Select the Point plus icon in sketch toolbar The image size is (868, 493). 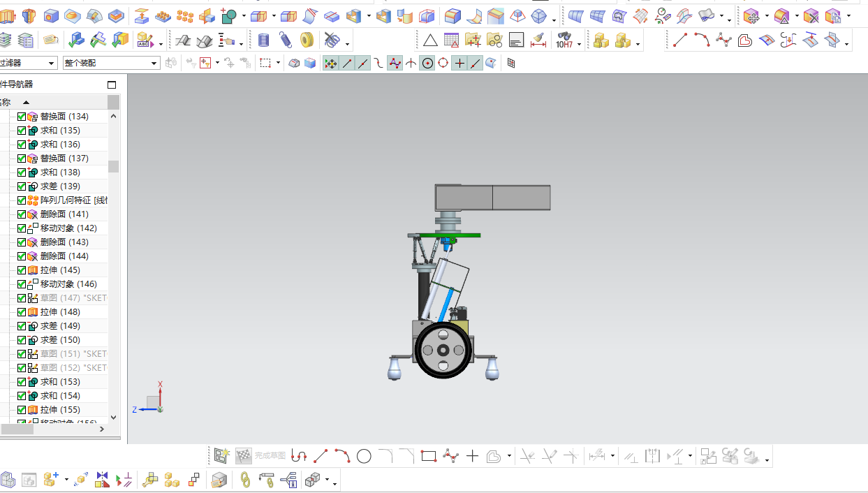click(472, 457)
